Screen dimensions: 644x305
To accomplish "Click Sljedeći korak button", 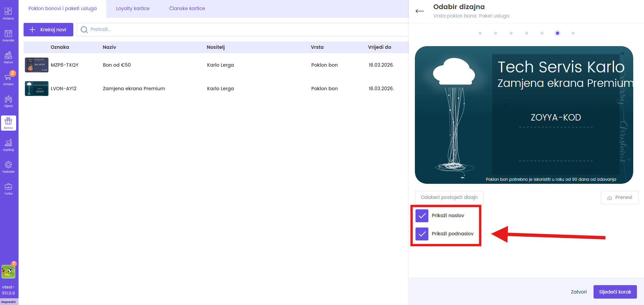I will (615, 292).
